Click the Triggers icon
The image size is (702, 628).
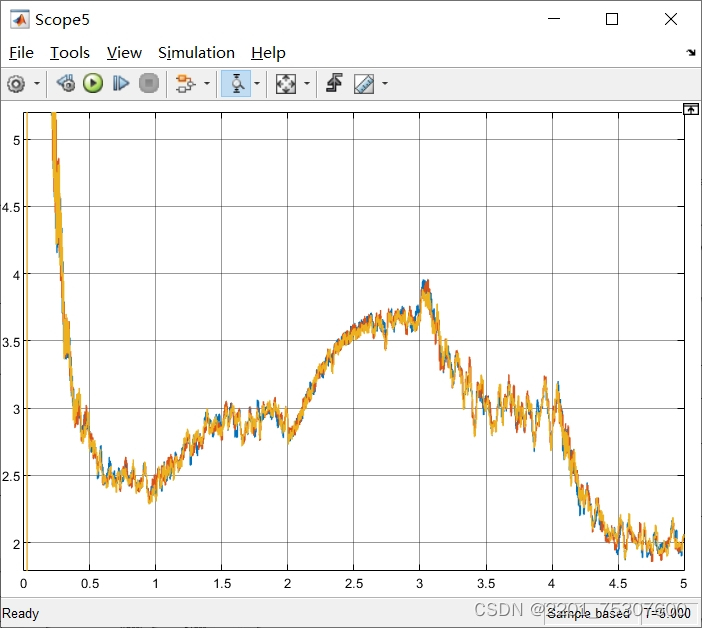[x=334, y=83]
